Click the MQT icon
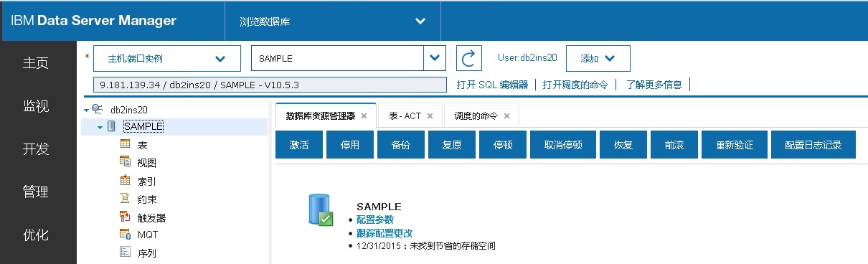The width and height of the screenshot is (868, 264). tap(125, 234)
